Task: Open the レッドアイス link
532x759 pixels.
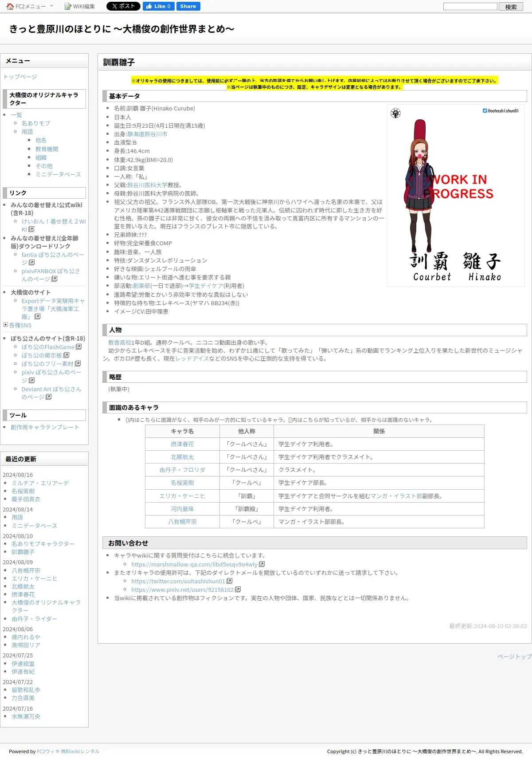Action: 192,358
